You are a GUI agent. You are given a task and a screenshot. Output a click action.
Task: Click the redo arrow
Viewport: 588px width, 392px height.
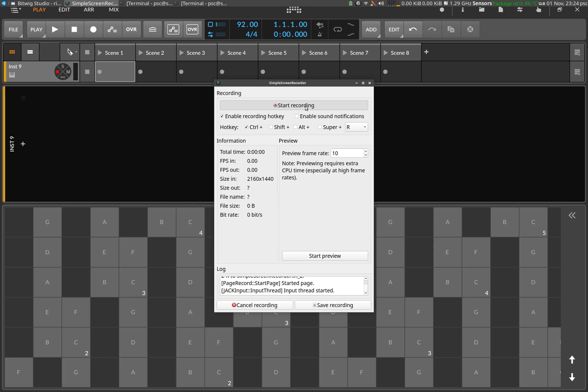(x=432, y=29)
